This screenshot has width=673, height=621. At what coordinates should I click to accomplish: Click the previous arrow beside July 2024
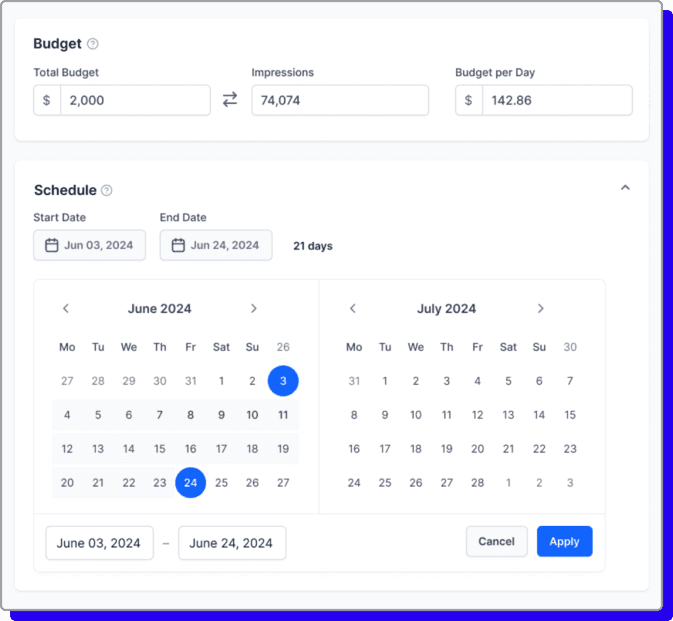(x=353, y=309)
